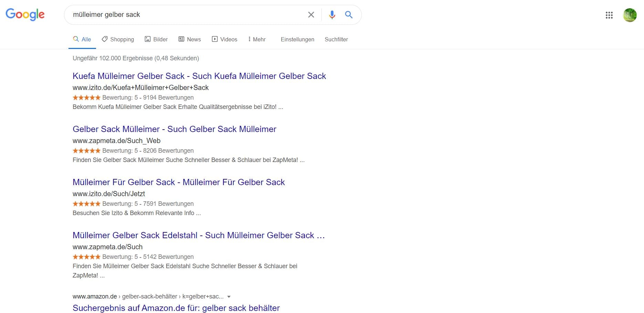Click snippet 'Finden Sie Mülleimer Gelber Sack Edelstahl'
The width and height of the screenshot is (644, 313).
pos(185,271)
